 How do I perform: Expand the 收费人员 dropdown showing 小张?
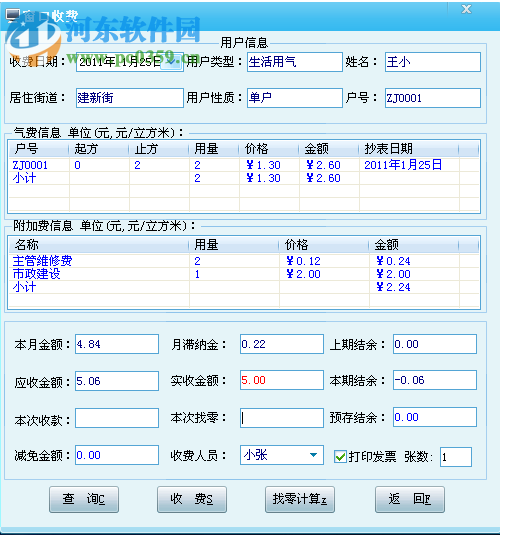click(x=313, y=455)
